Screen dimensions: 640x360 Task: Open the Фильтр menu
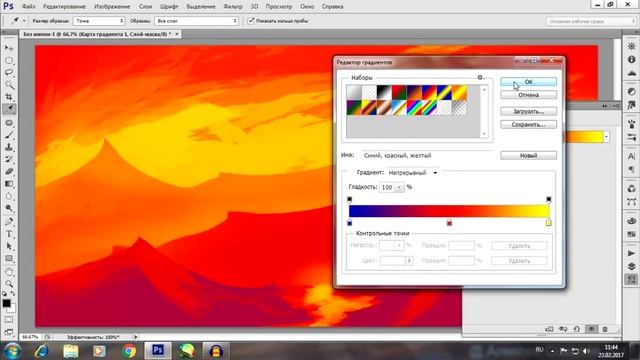[233, 7]
